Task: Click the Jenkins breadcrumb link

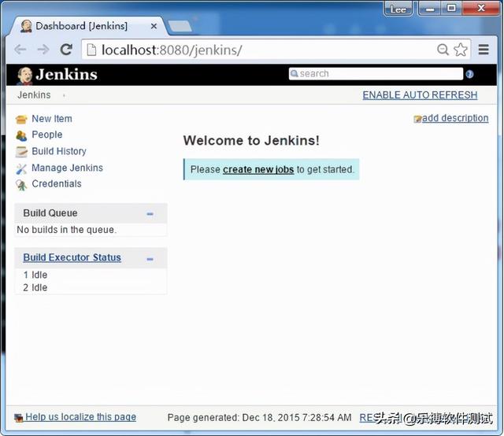Action: pyautogui.click(x=34, y=95)
